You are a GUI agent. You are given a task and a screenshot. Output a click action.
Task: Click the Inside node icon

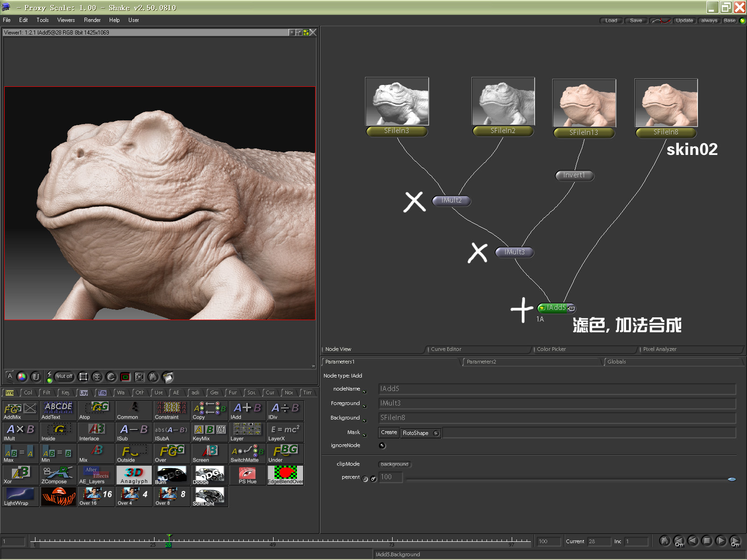[x=58, y=432]
